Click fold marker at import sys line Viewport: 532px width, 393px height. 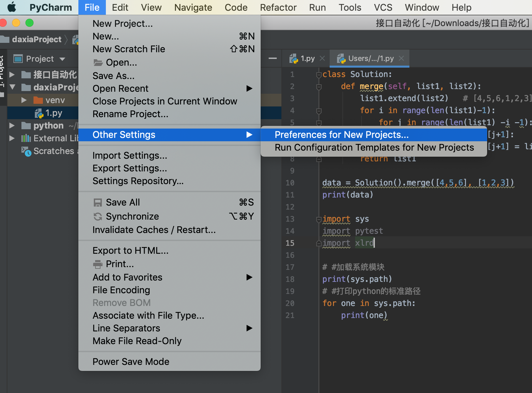pos(319,219)
